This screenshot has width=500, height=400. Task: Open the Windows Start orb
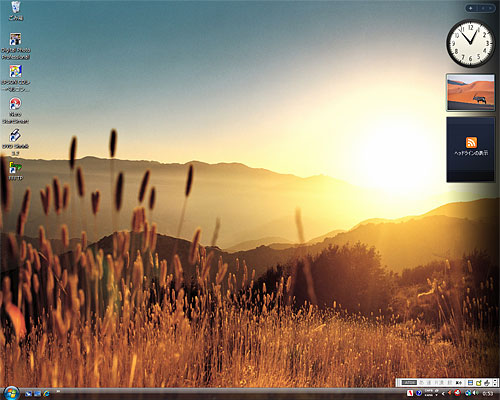tap(12, 393)
